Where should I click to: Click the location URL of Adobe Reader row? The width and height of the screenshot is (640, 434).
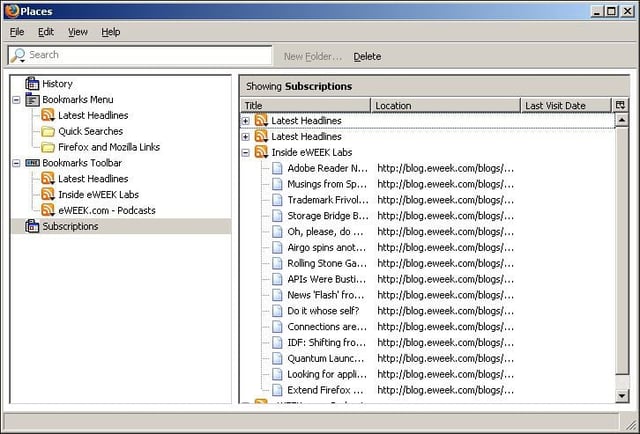pyautogui.click(x=445, y=168)
